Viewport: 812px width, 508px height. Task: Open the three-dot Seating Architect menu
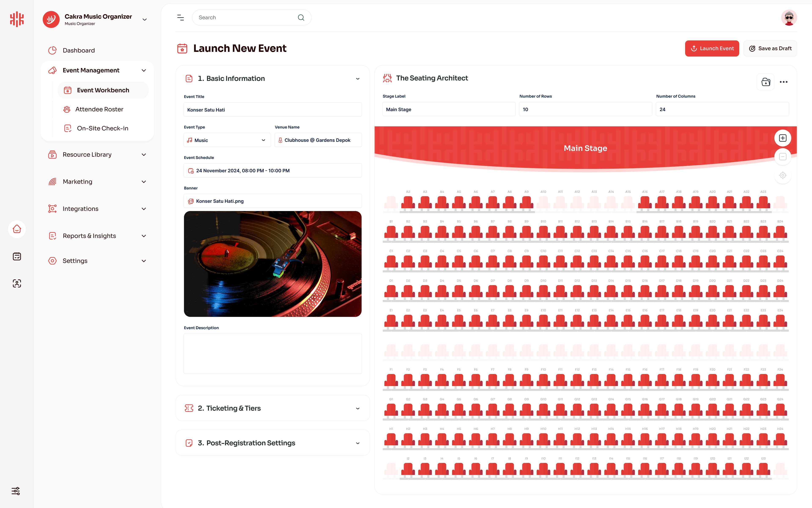(x=783, y=82)
